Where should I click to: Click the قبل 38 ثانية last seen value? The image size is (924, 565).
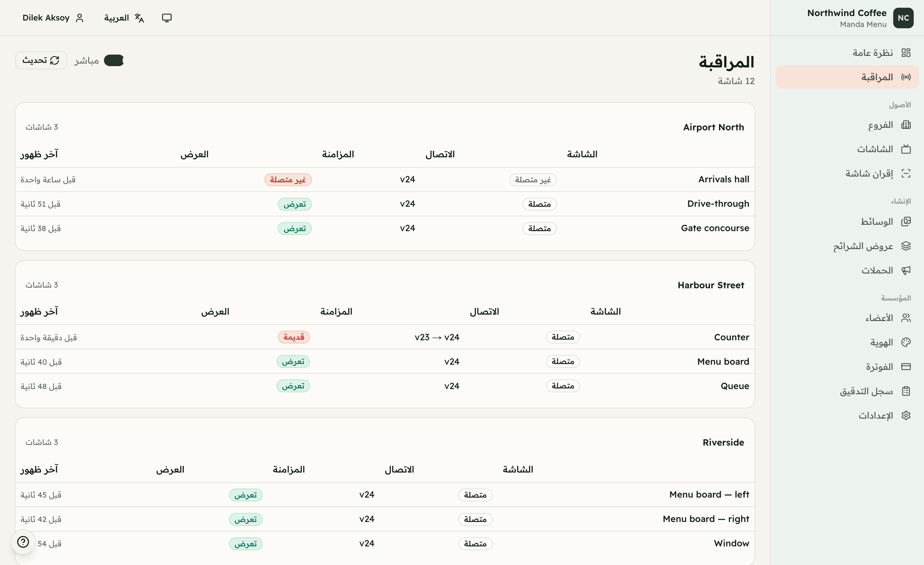pos(40,229)
